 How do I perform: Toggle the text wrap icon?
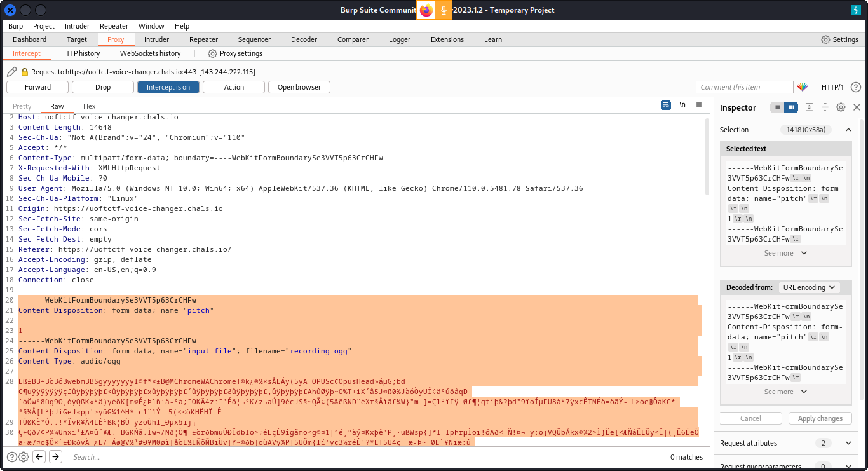pyautogui.click(x=666, y=105)
